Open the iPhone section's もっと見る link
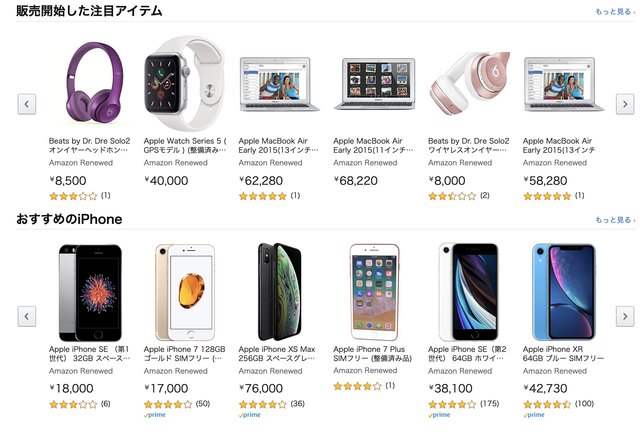 [x=614, y=220]
